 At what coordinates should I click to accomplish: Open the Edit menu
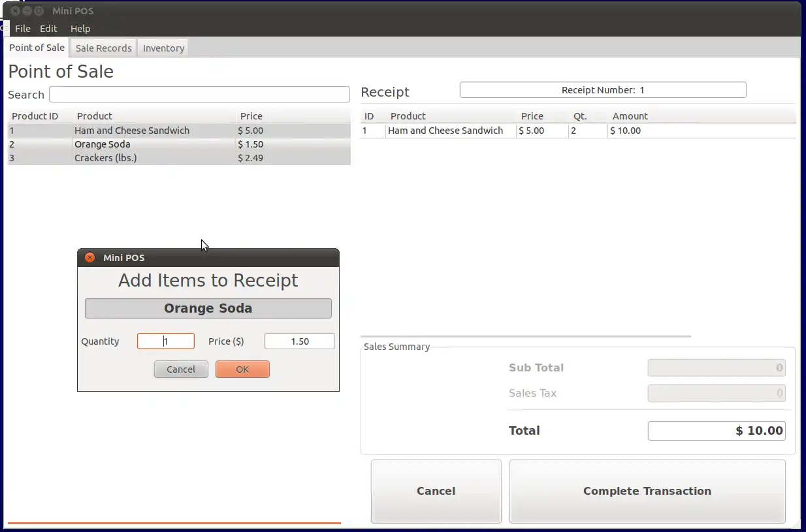pos(48,29)
